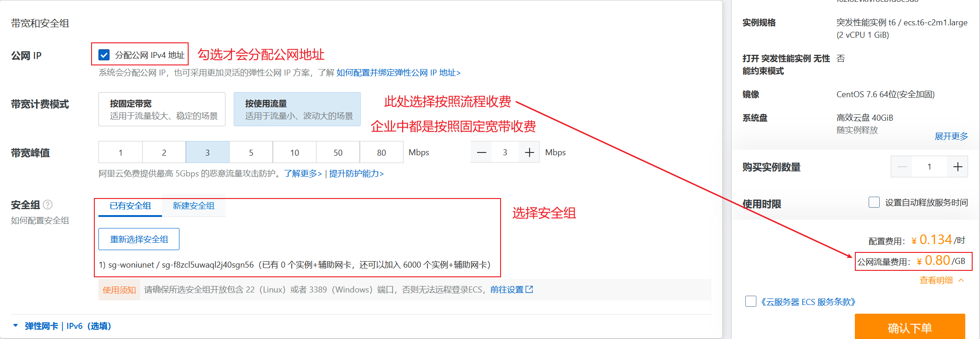
Task: Tick the ECS service terms checkbox
Action: click(751, 301)
